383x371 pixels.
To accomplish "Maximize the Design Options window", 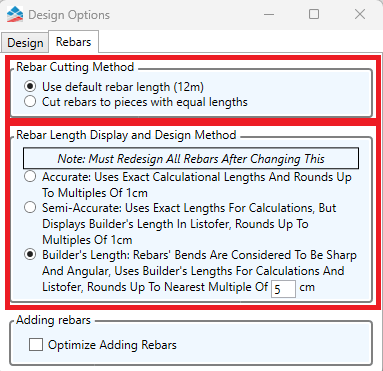I will [314, 14].
